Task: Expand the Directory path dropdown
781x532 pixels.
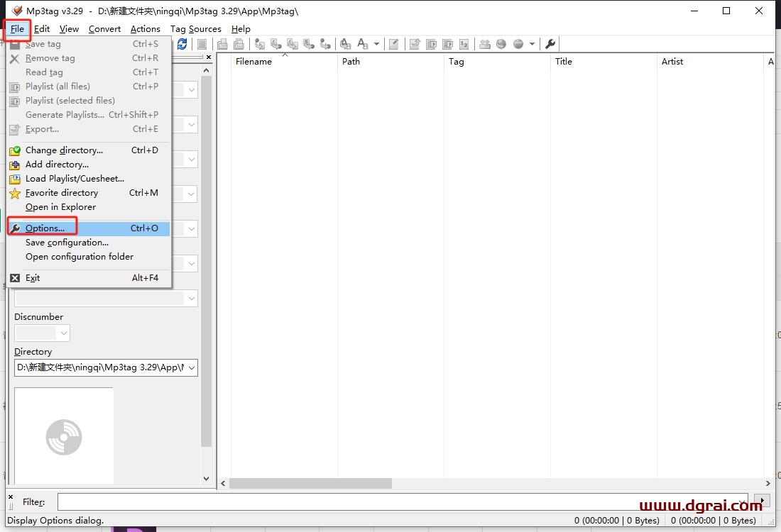Action: (192, 367)
